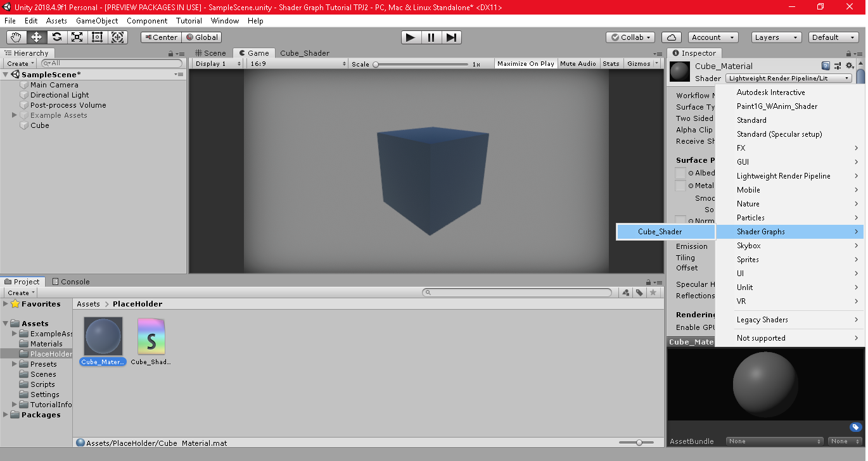The height and width of the screenshot is (461, 868).
Task: Select Cube_Material asset thumbnail
Action: [x=103, y=337]
